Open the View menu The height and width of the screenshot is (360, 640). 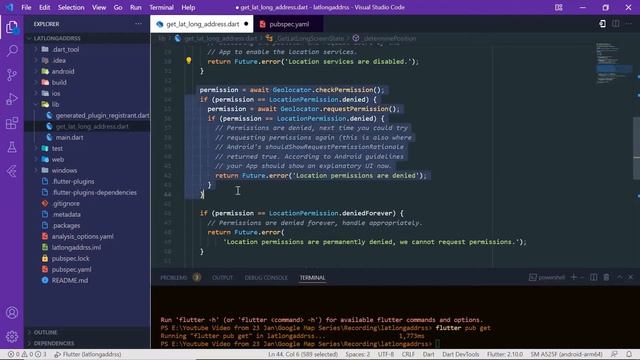pyautogui.click(x=99, y=7)
